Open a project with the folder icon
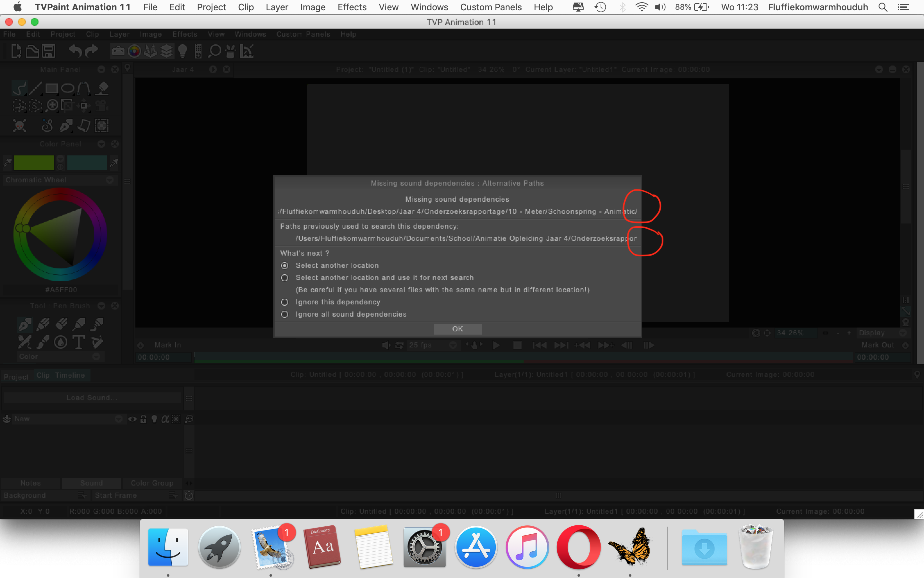The width and height of the screenshot is (924, 578). click(32, 51)
